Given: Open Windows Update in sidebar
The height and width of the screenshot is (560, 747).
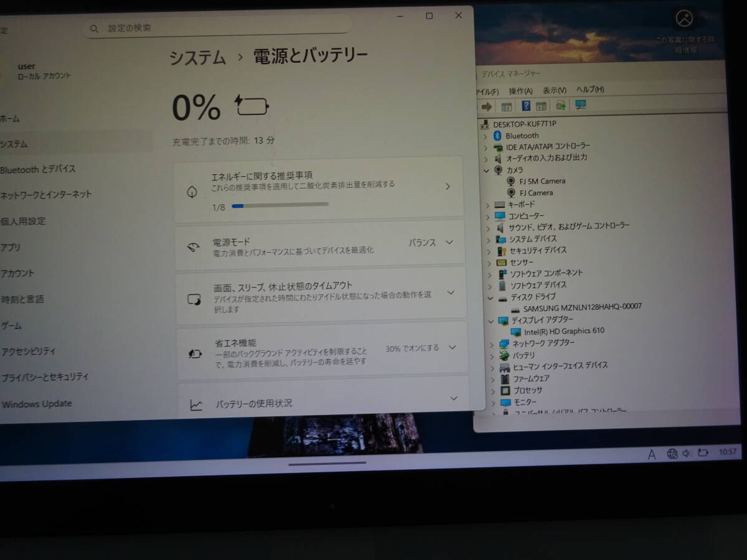Looking at the screenshot, I should [37, 404].
